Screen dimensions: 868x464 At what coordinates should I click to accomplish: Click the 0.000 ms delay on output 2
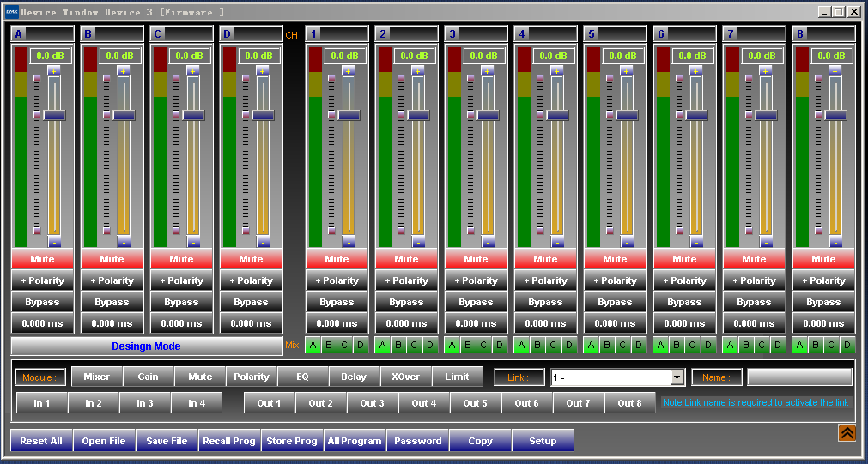click(x=406, y=323)
